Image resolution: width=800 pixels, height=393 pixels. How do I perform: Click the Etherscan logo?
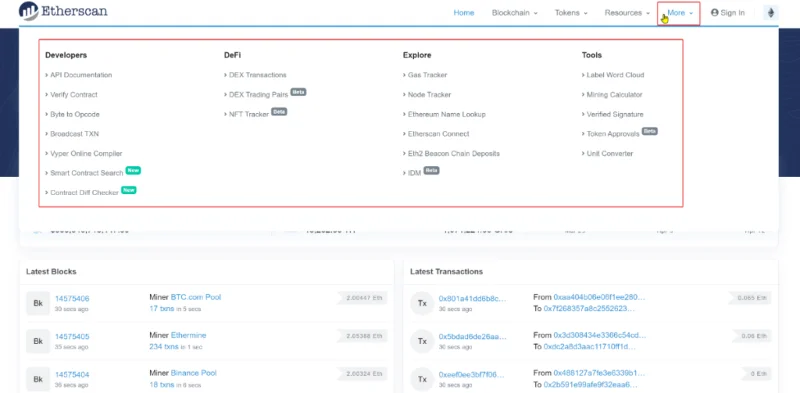[x=63, y=11]
